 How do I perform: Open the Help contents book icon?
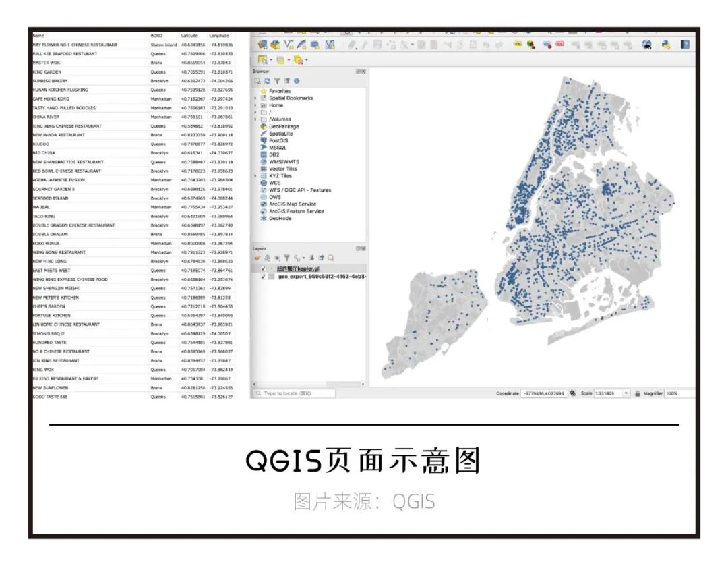[x=686, y=44]
